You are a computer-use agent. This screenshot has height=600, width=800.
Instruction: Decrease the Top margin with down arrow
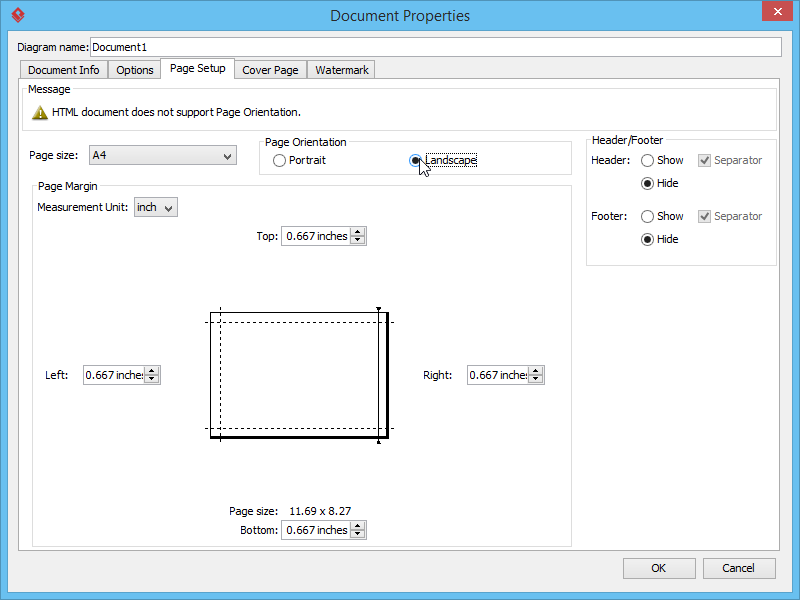358,240
